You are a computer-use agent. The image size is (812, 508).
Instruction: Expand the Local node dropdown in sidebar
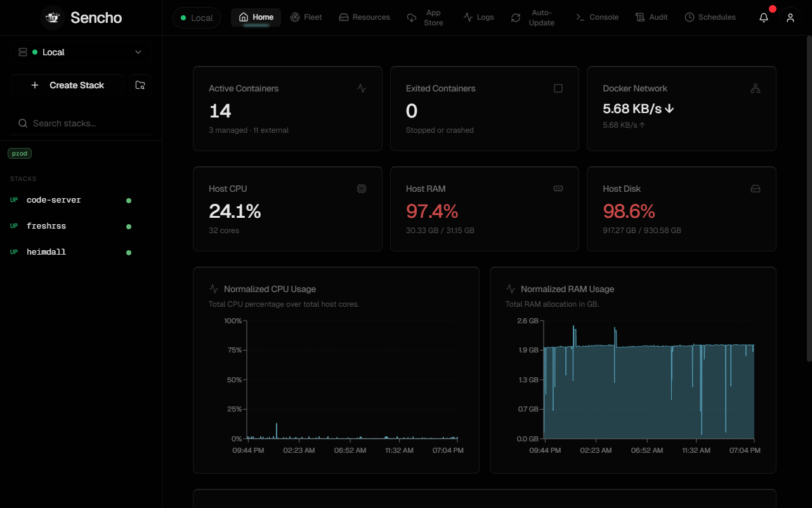click(x=81, y=52)
